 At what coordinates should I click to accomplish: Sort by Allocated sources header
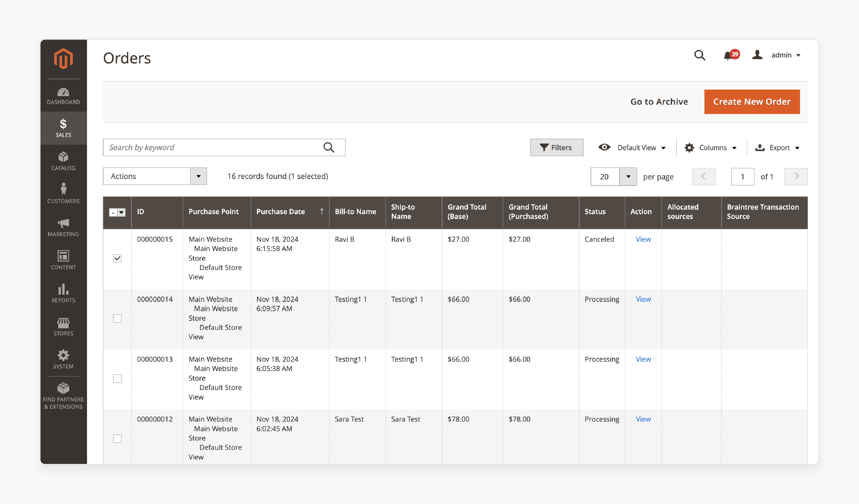tap(691, 212)
